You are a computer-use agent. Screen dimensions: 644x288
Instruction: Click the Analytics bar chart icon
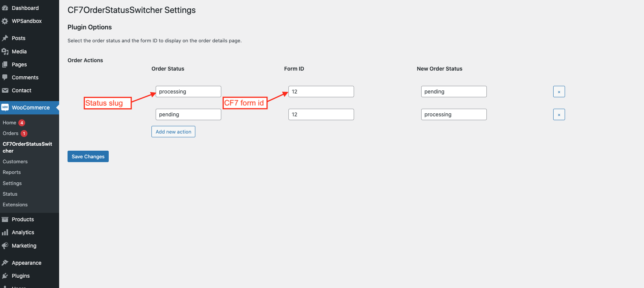tap(5, 232)
